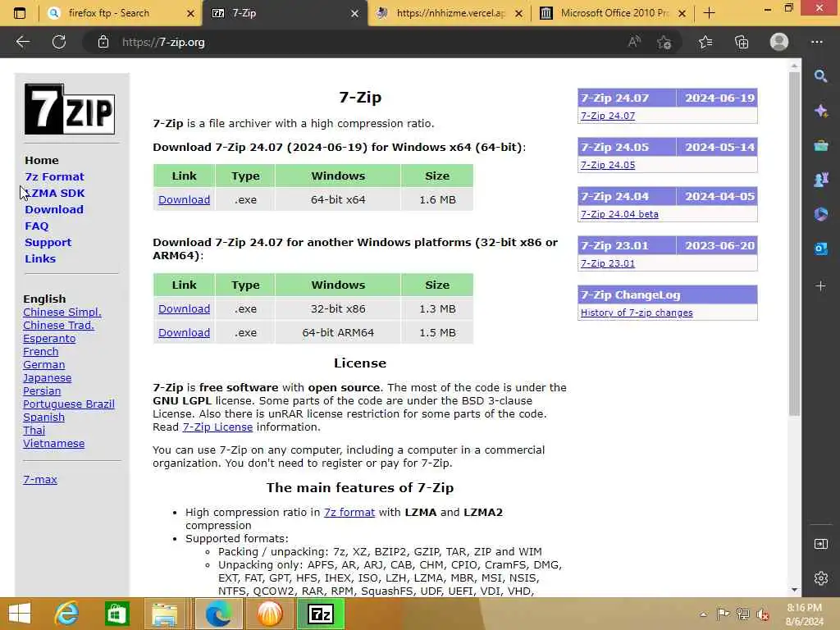Open 7-Zip app in taskbar

pyautogui.click(x=321, y=614)
